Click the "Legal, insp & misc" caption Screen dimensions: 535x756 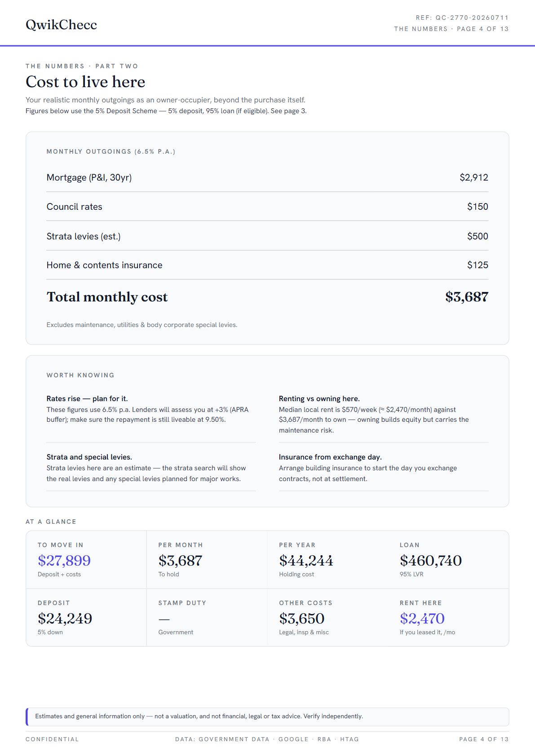pyautogui.click(x=304, y=632)
